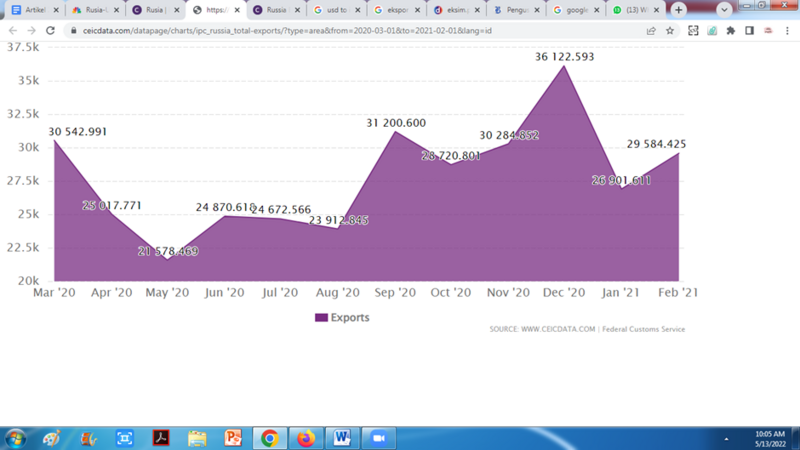Open the browser side panel icon
The image size is (800, 450).
749,31
